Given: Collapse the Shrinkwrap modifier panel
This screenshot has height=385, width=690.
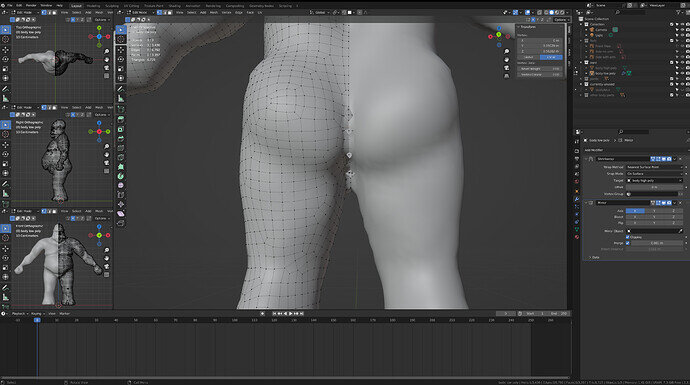Looking at the screenshot, I should (x=586, y=159).
